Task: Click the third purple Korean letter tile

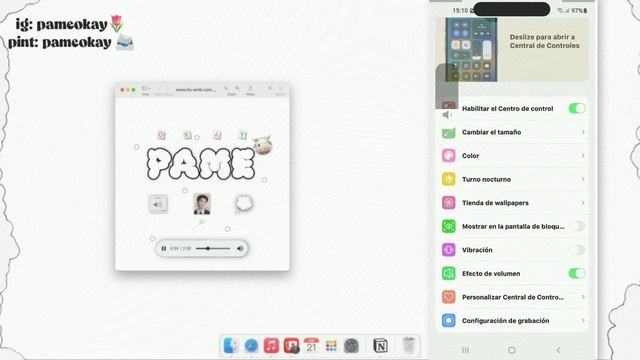Action: click(217, 135)
